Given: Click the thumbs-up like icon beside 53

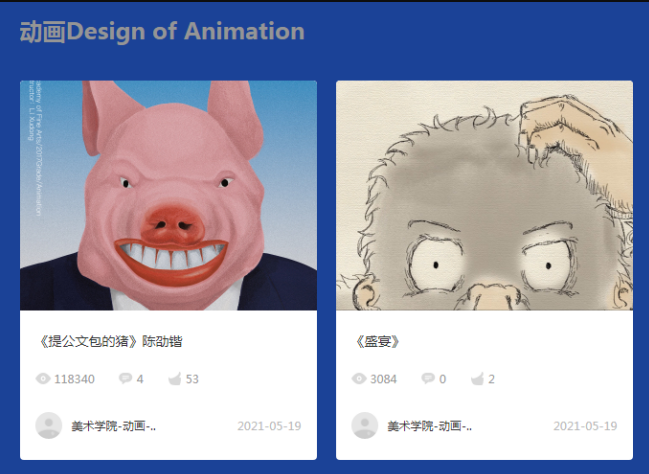Looking at the screenshot, I should 175,379.
